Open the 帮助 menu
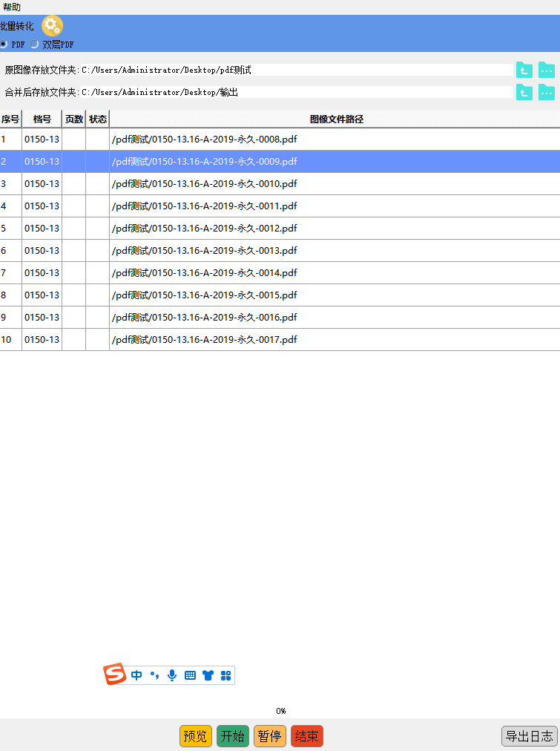This screenshot has height=751, width=560. coord(12,7)
